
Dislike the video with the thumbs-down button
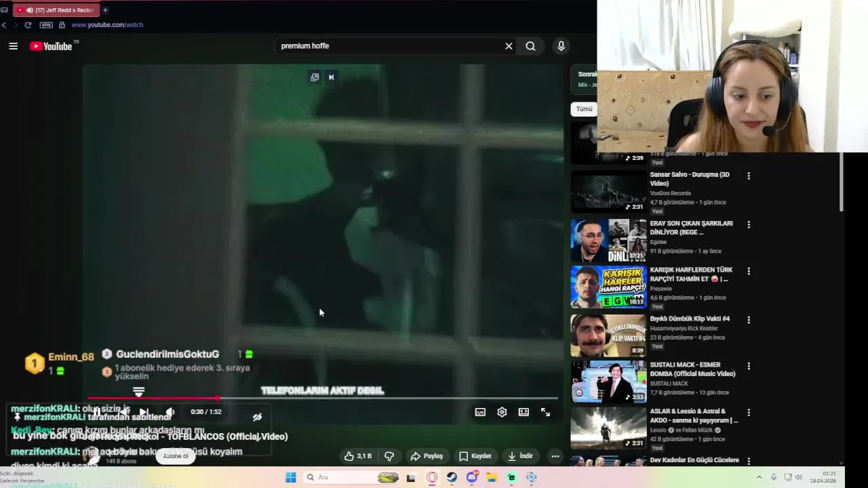click(x=389, y=456)
